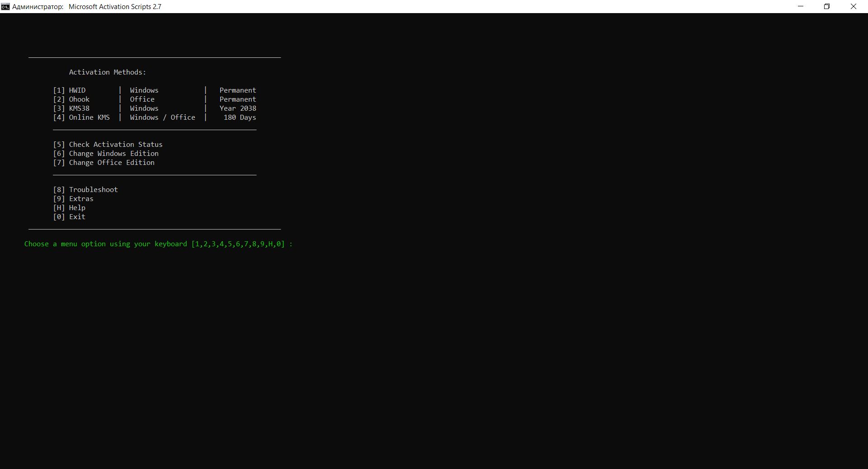Close the Microsoft Activation Scripts window
868x469 pixels.
[854, 6]
